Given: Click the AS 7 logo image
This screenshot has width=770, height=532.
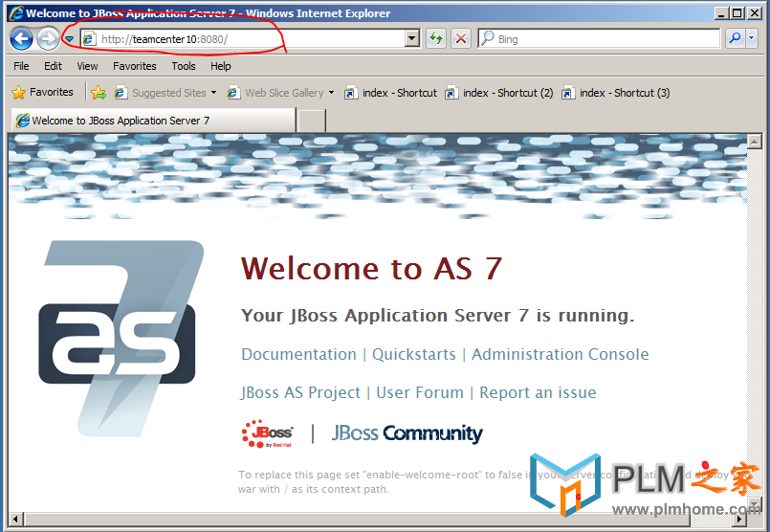Looking at the screenshot, I should [x=121, y=339].
